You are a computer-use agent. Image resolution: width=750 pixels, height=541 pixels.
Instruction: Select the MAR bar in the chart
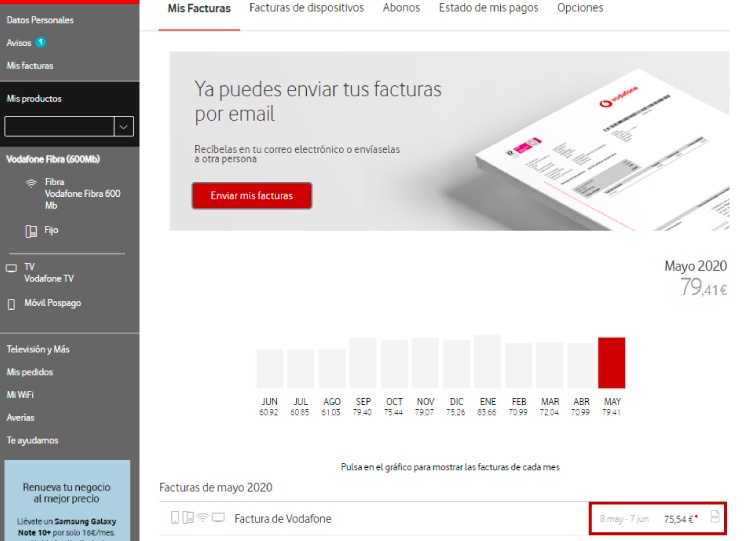[x=550, y=365]
